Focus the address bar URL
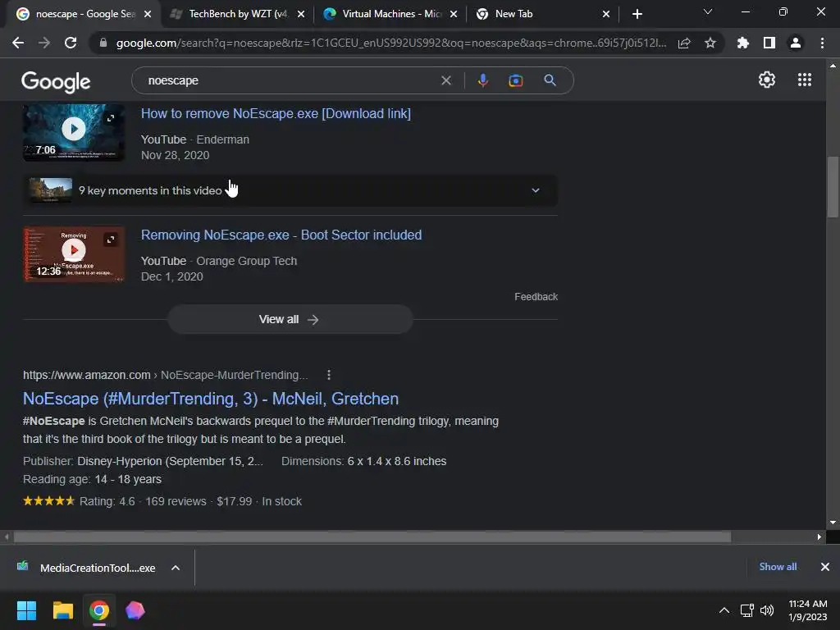 click(391, 43)
